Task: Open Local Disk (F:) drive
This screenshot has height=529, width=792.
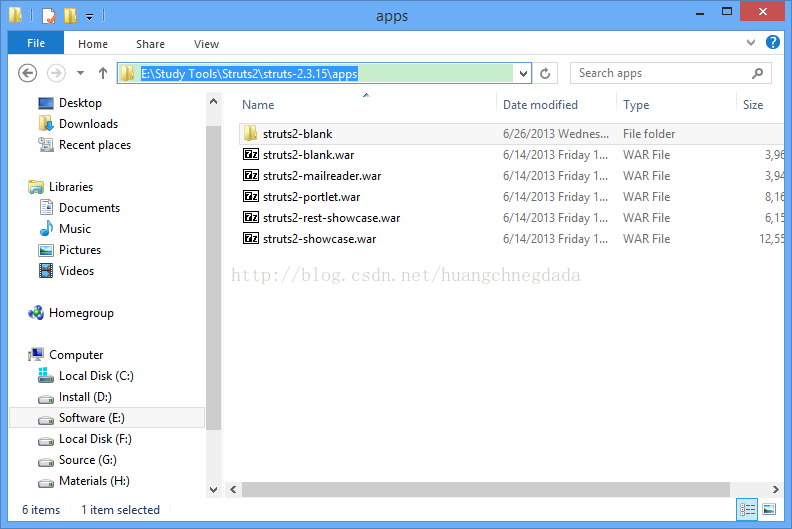Action: [x=95, y=439]
